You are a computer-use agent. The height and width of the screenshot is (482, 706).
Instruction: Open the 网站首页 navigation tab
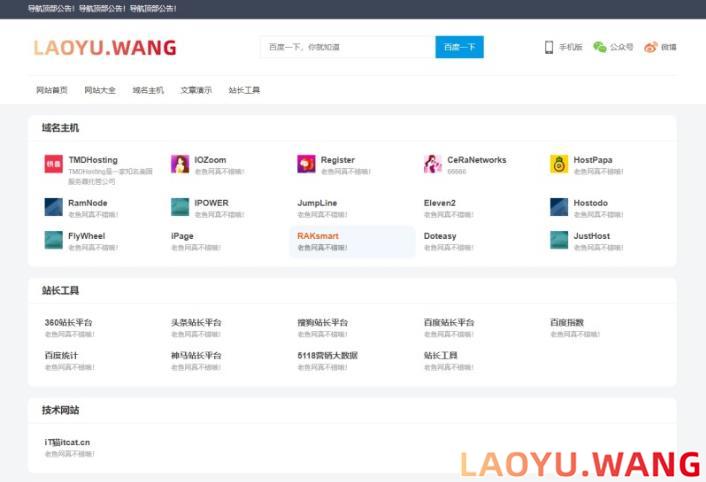pos(52,90)
